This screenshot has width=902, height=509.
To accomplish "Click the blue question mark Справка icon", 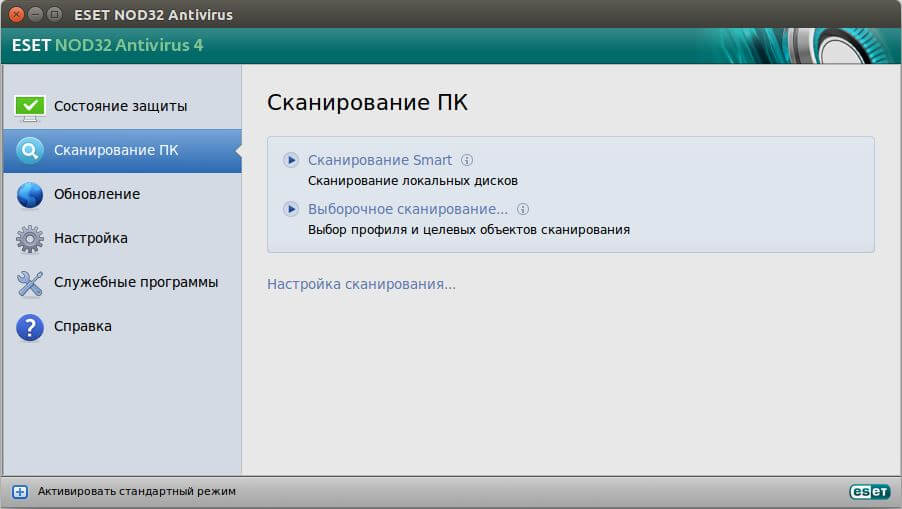I will click(29, 327).
